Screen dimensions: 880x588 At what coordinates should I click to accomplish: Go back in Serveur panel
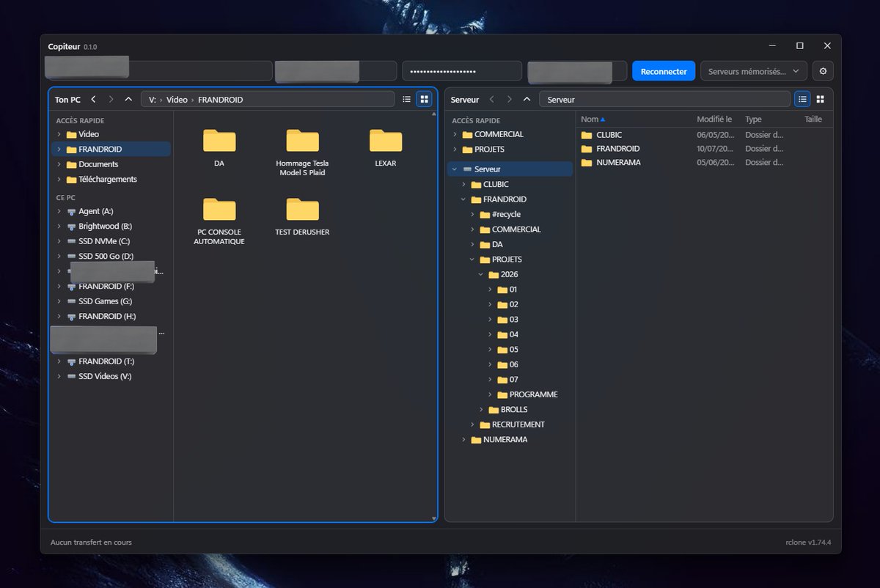[x=491, y=99]
